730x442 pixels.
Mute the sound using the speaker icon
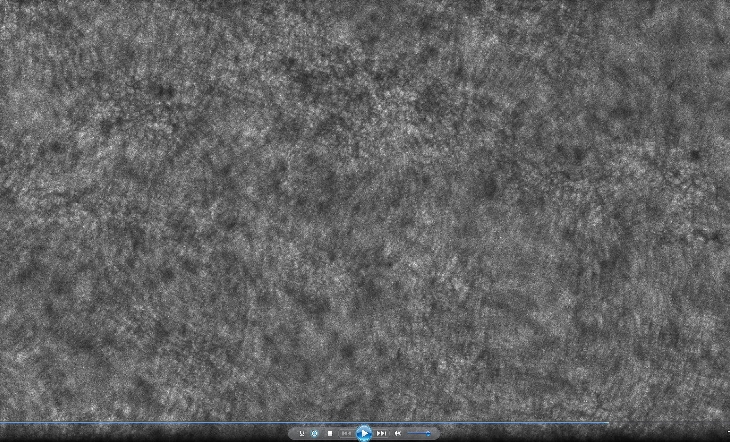[x=398, y=433]
